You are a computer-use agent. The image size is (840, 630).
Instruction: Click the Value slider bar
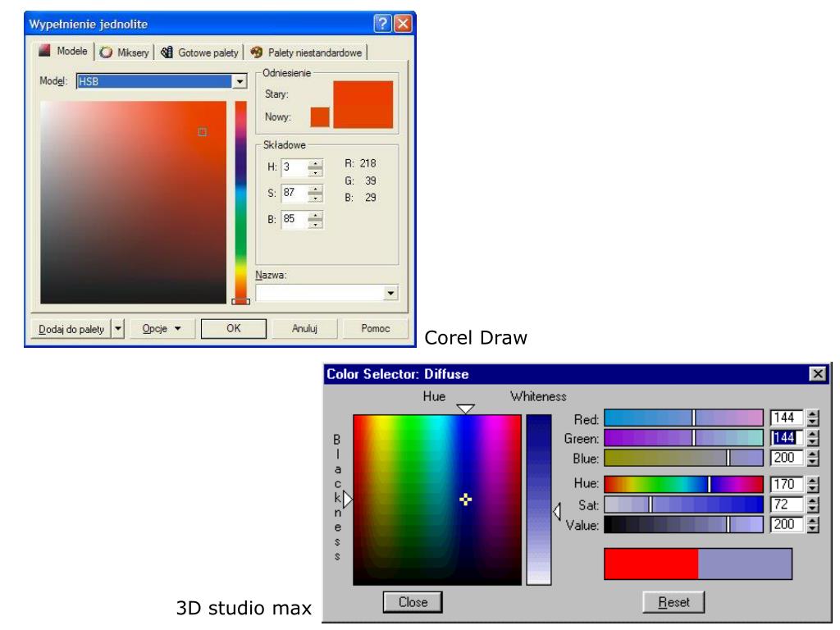pos(683,524)
